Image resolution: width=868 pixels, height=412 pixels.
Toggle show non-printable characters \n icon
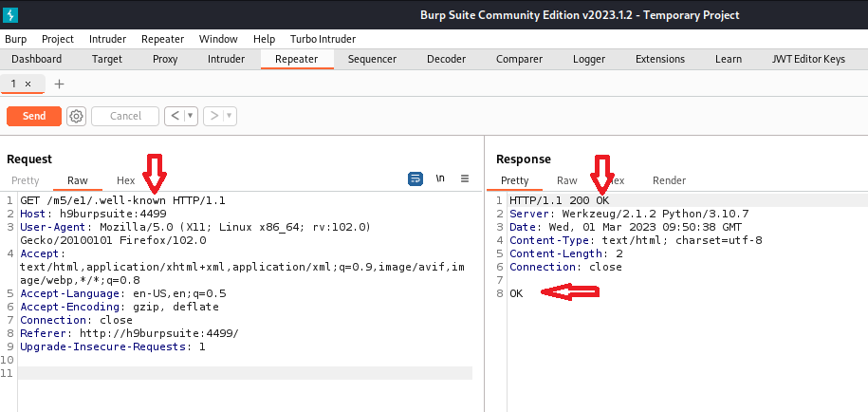pos(440,178)
